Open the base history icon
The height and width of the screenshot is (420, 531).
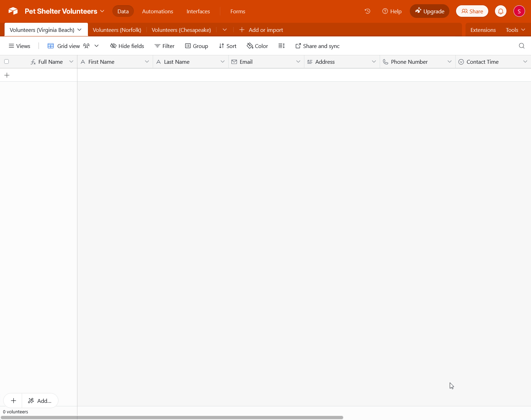pyautogui.click(x=367, y=11)
